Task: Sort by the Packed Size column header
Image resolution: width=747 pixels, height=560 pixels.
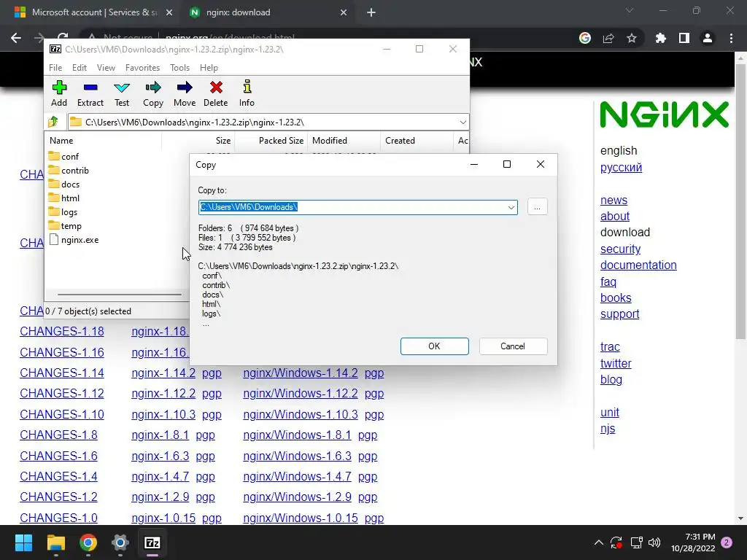Action: tap(281, 141)
